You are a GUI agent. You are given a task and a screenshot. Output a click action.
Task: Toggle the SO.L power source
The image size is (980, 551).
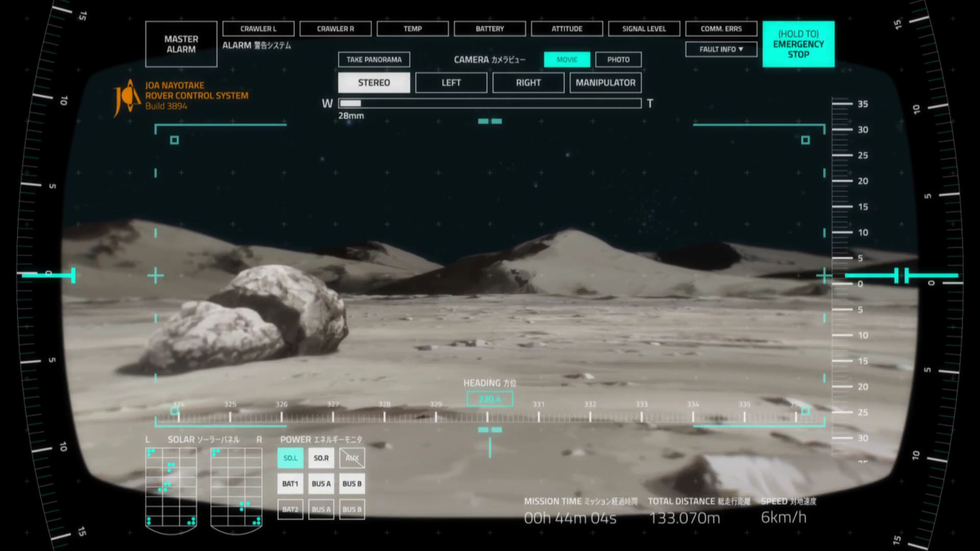pyautogui.click(x=290, y=458)
